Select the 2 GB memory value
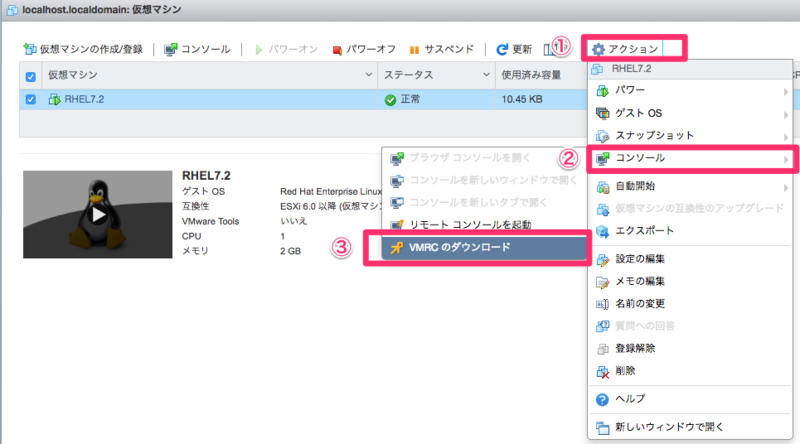 (x=290, y=251)
